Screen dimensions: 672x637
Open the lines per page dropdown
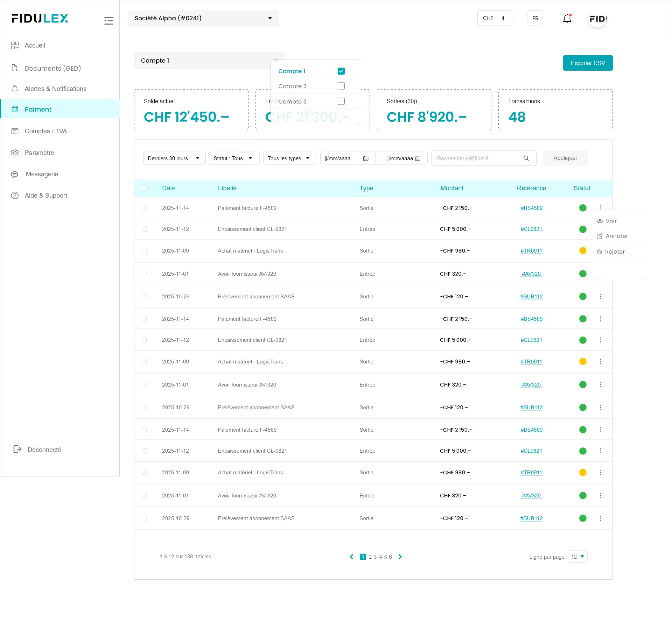578,557
